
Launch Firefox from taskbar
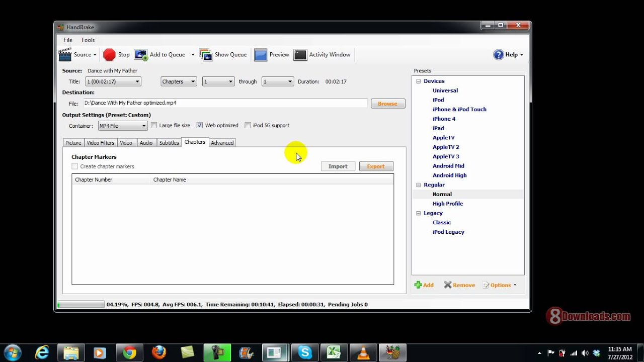(x=159, y=353)
